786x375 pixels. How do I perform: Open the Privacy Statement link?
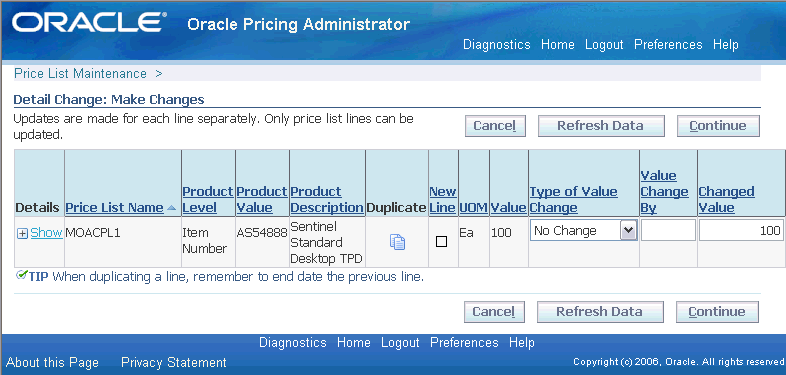174,362
